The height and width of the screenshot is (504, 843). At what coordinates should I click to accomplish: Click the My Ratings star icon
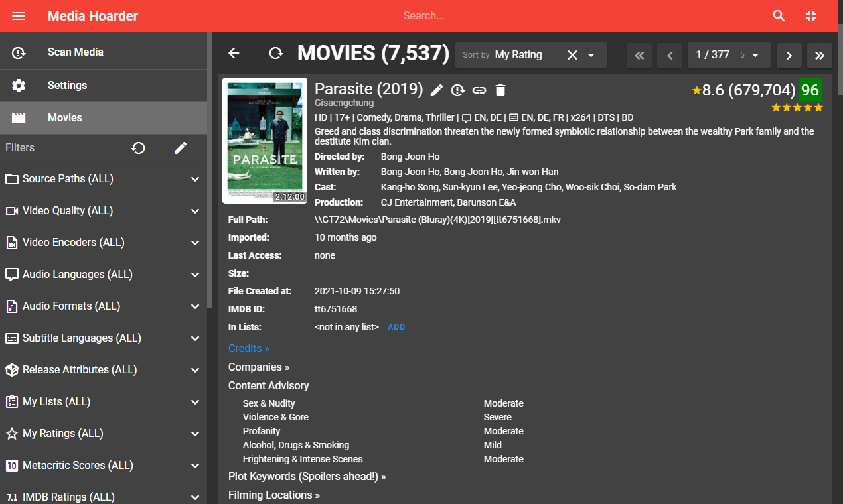coord(12,434)
